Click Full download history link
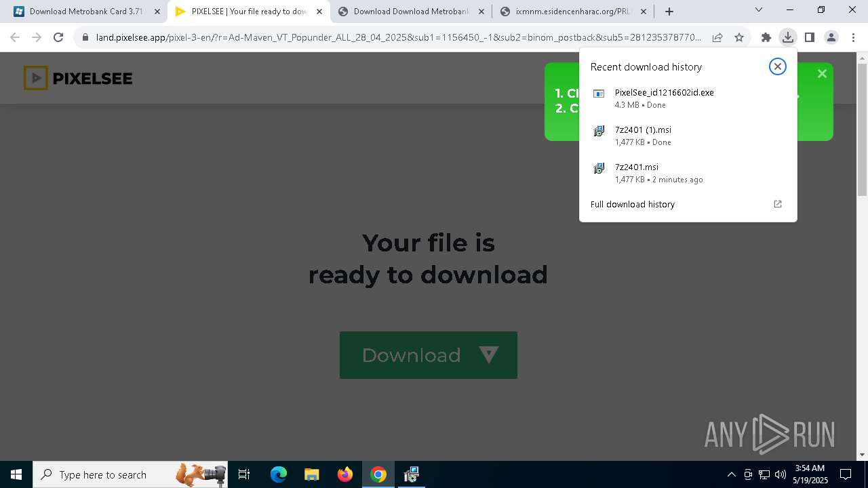This screenshot has width=868, height=488. [x=633, y=204]
